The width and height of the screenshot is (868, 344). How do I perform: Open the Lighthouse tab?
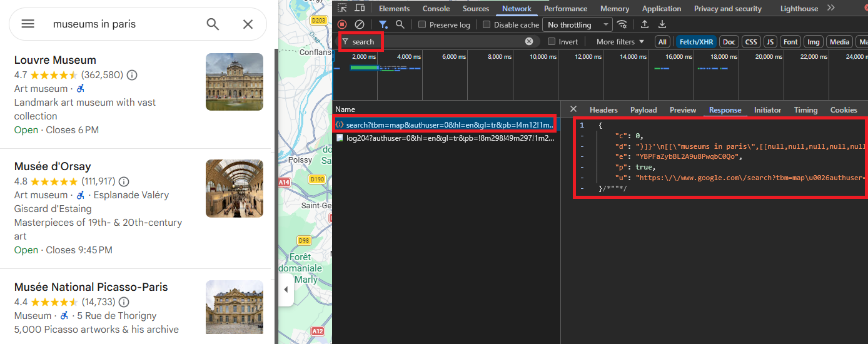799,9
